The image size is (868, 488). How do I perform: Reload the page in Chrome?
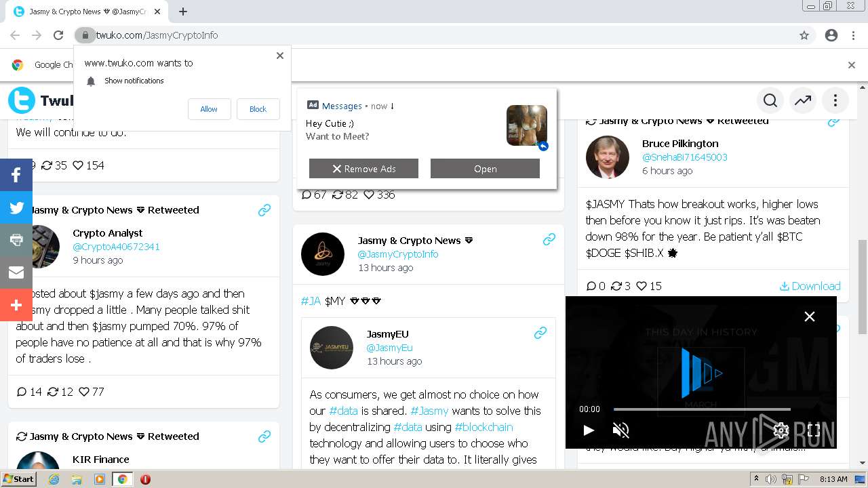pyautogui.click(x=58, y=35)
